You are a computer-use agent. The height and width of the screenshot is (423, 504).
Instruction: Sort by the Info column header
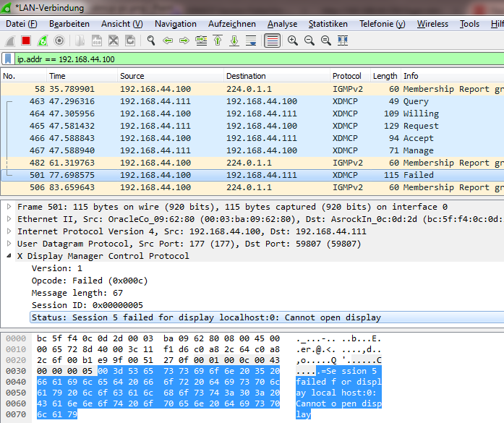452,76
